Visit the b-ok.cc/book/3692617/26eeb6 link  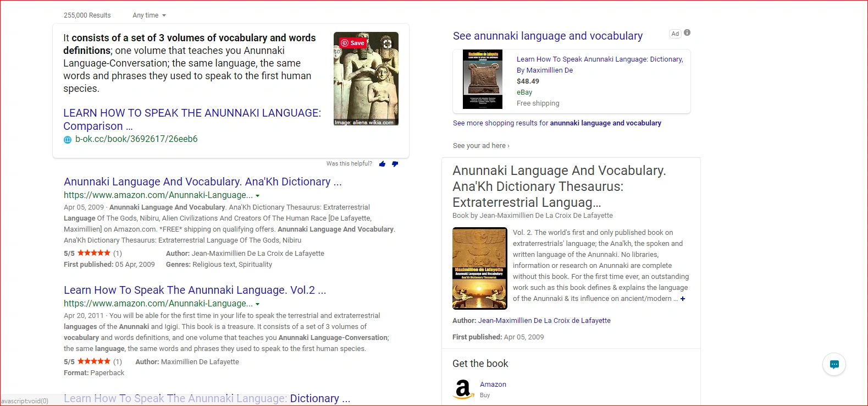pos(136,139)
